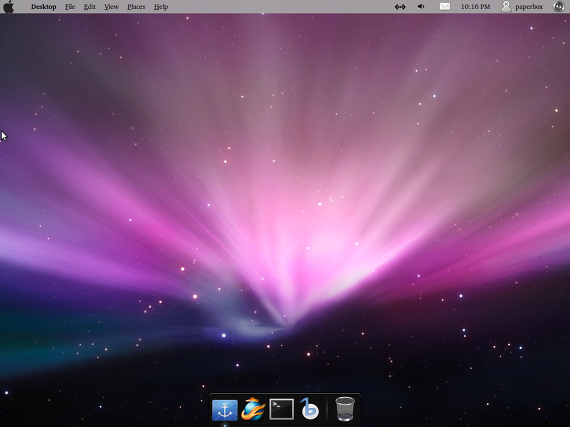This screenshot has width=570, height=427.
Task: Click the mail envelope indicator
Action: coord(445,7)
